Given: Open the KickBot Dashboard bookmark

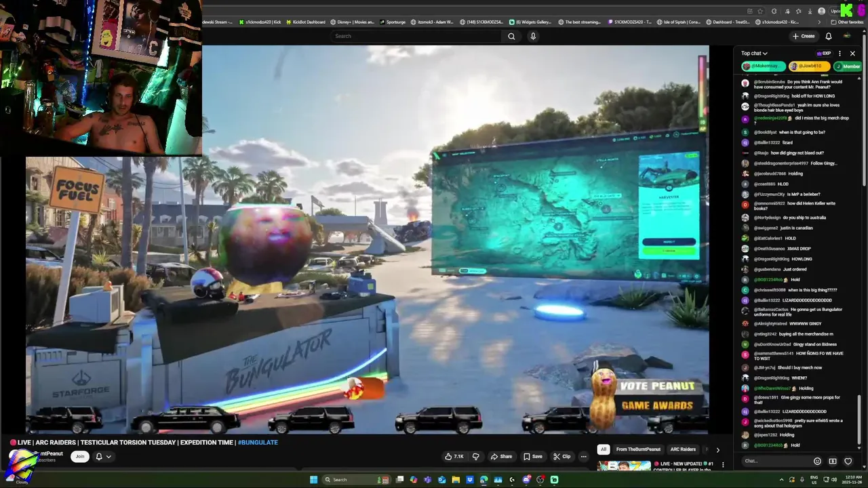Looking at the screenshot, I should [x=305, y=22].
